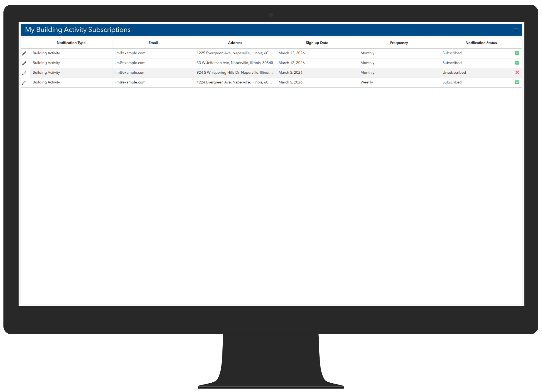Edit the 924 S Whispering Hills Dr subscription
Screen dimensions: 542x392
(x=24, y=73)
